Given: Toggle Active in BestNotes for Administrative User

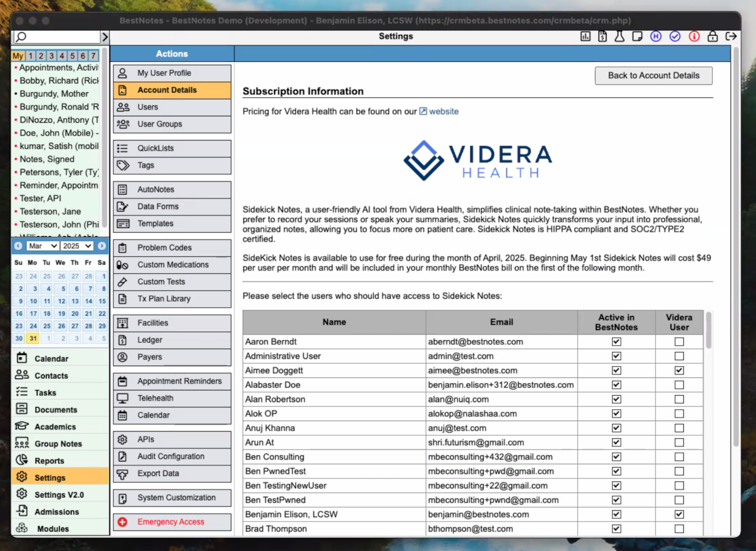Looking at the screenshot, I should pyautogui.click(x=617, y=356).
